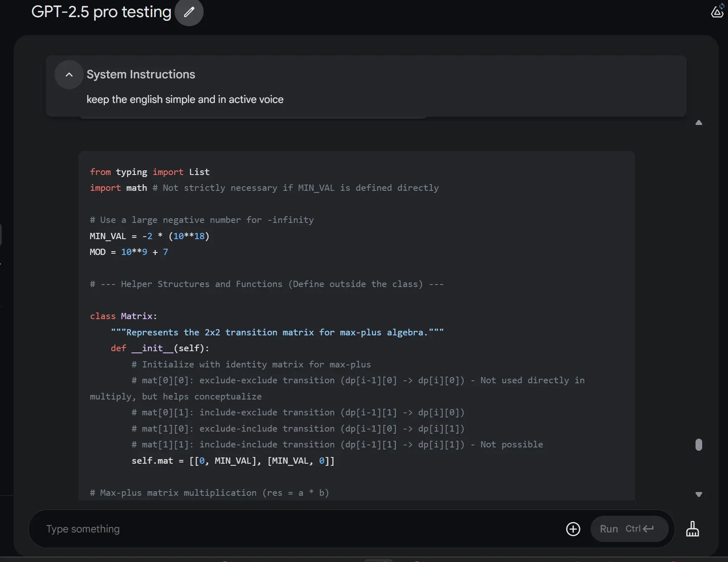This screenshot has height=562, width=728.
Task: Open the Google Drive save icon
Action: click(x=717, y=11)
